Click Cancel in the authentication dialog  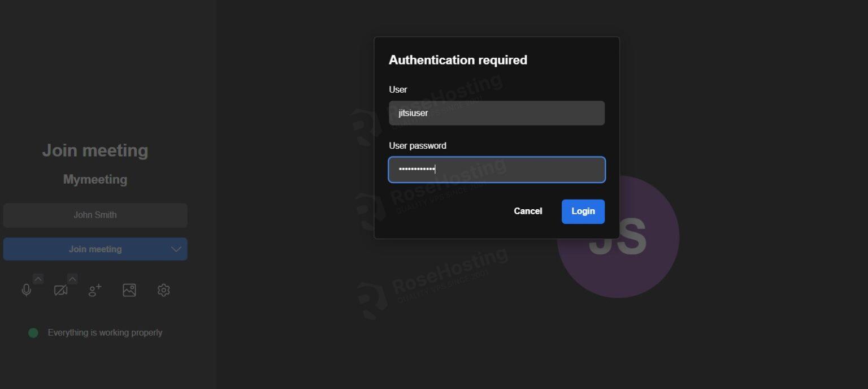(x=528, y=211)
